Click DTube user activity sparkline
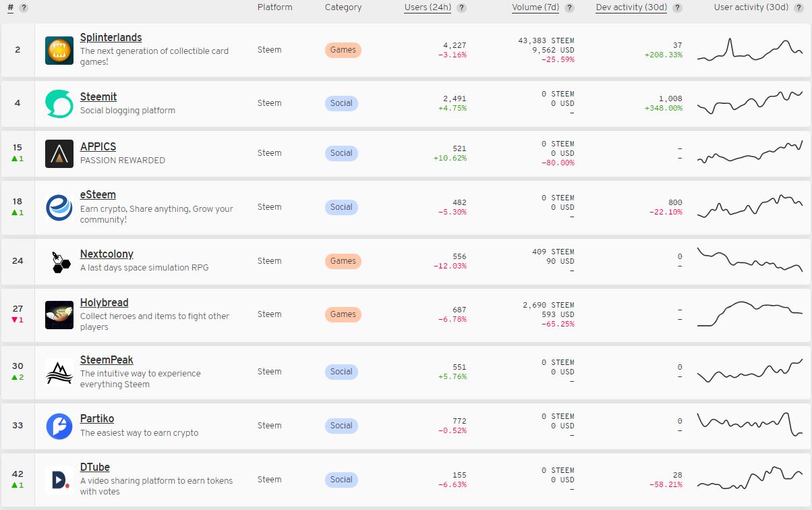 pos(750,478)
